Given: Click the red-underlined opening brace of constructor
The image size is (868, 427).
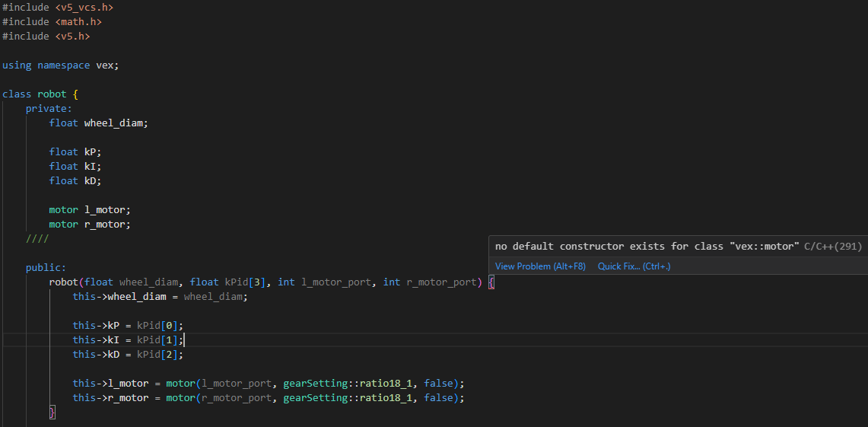Looking at the screenshot, I should (x=491, y=282).
